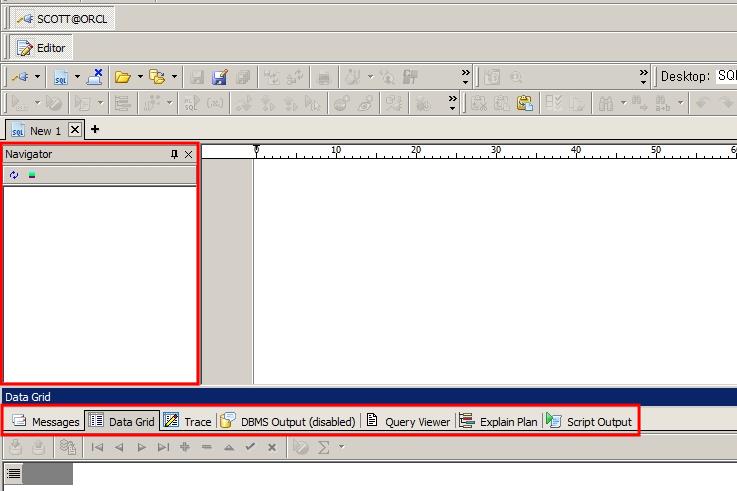737x491 pixels.
Task: Close the New 1 editor tab
Action: (75, 130)
